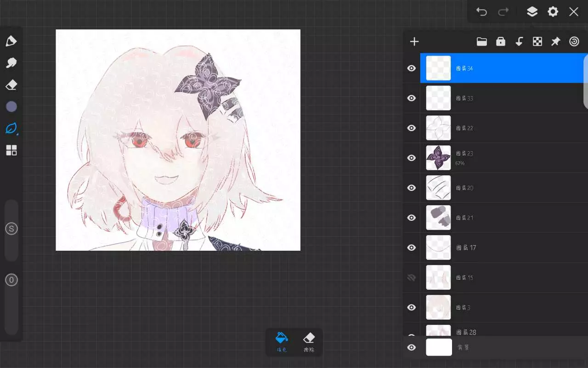
Task: Click the folder icon to group layers
Action: coord(481,42)
